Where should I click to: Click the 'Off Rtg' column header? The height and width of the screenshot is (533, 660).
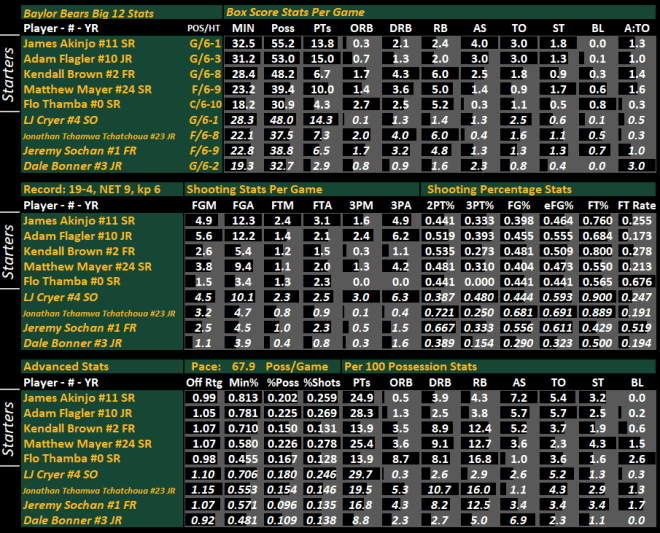point(204,383)
